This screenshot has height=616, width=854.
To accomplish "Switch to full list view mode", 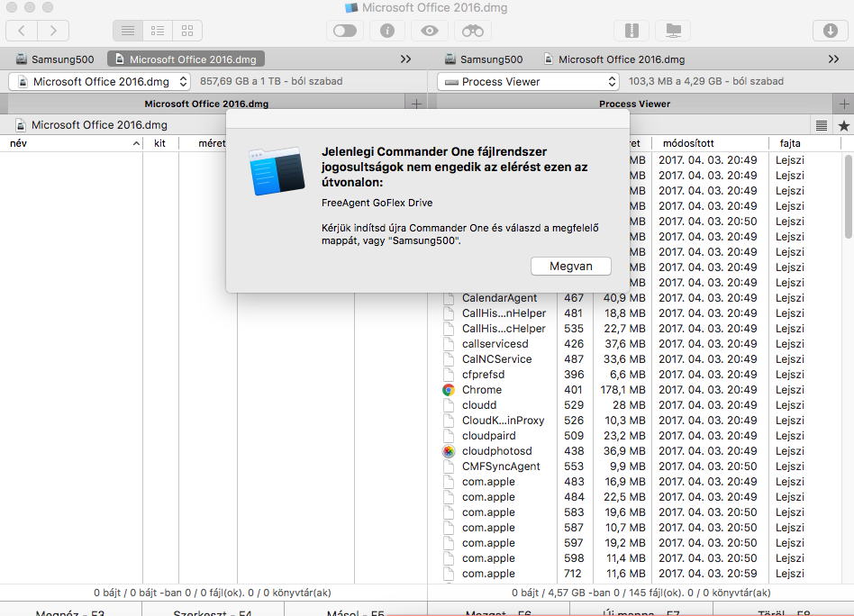I will pos(128,31).
